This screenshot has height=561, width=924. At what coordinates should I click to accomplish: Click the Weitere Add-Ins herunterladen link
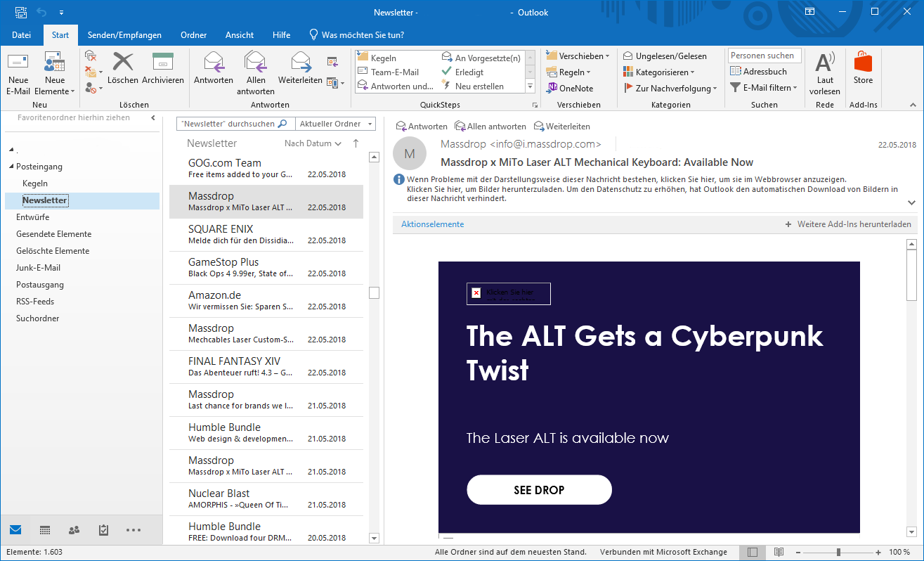[848, 224]
